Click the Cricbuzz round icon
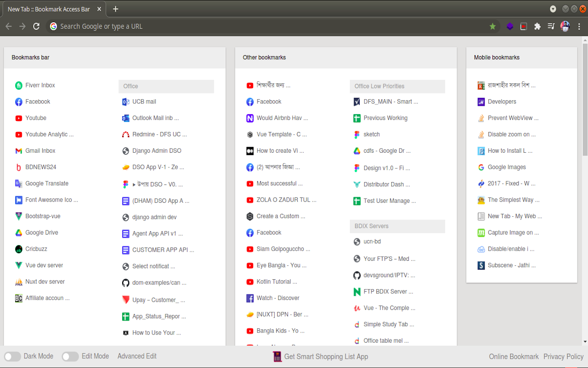Screen dimensions: 588x368 (x=19, y=249)
